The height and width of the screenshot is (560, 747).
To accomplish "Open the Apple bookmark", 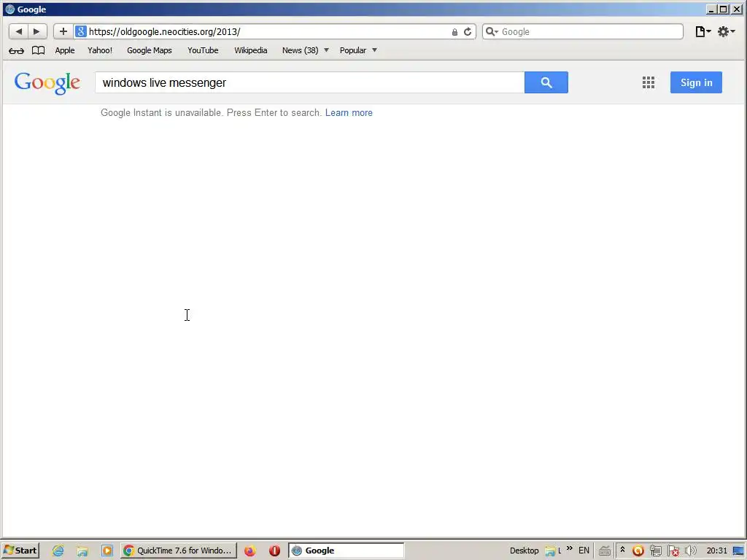I will pos(65,50).
